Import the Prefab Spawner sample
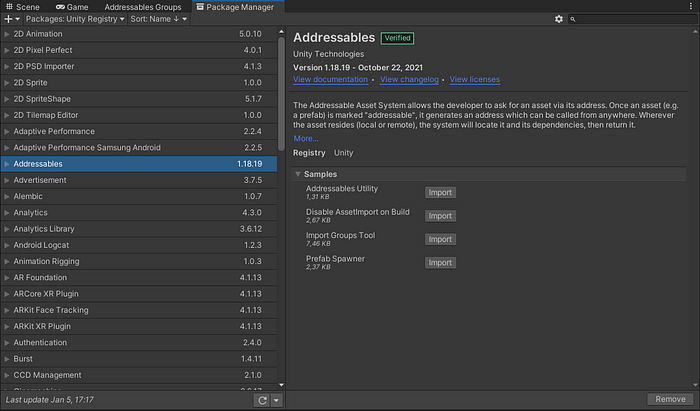 click(440, 262)
